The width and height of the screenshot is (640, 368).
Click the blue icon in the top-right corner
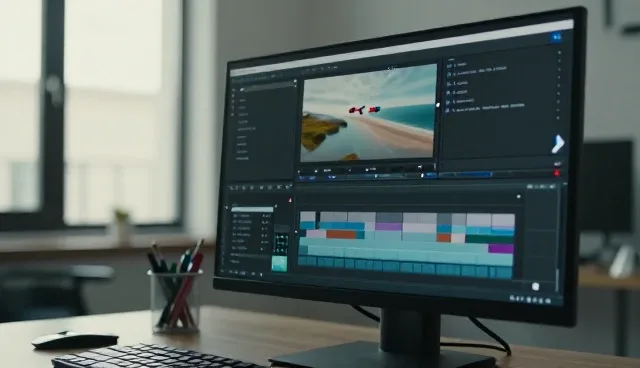(x=557, y=37)
